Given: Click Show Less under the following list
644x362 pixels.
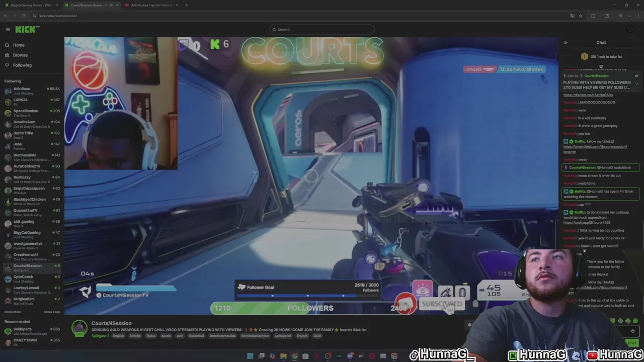Looking at the screenshot, I should pos(52,312).
